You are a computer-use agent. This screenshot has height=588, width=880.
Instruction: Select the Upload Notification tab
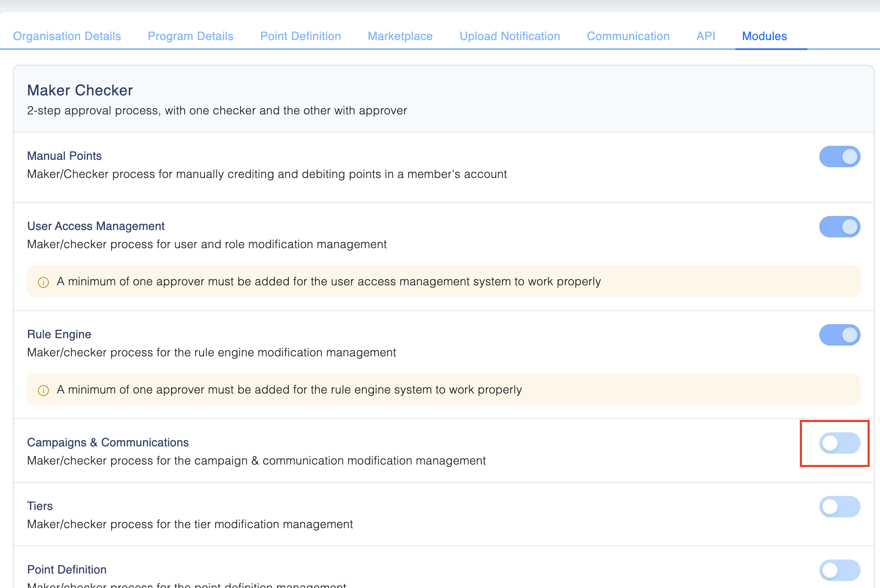coord(510,36)
